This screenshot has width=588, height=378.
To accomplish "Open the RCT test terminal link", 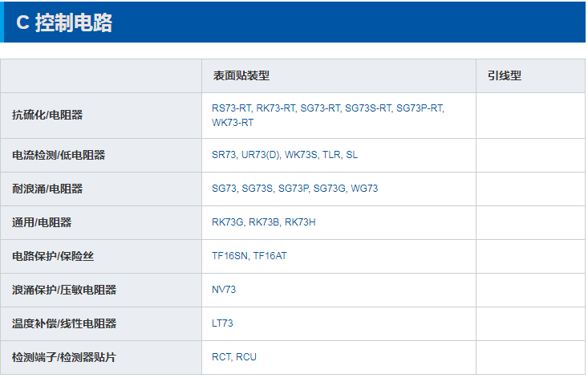I will pyautogui.click(x=221, y=357).
